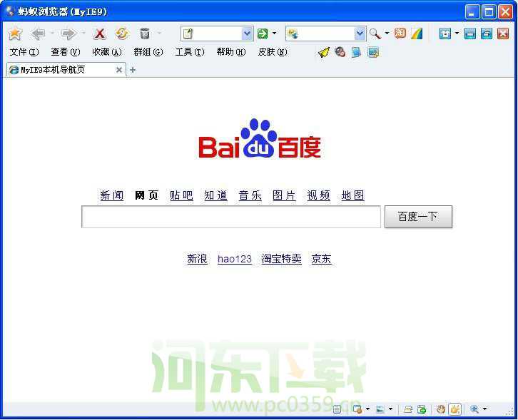This screenshot has width=518, height=420.
Task: Expand the status bar zoom arrow
Action: pos(484,409)
